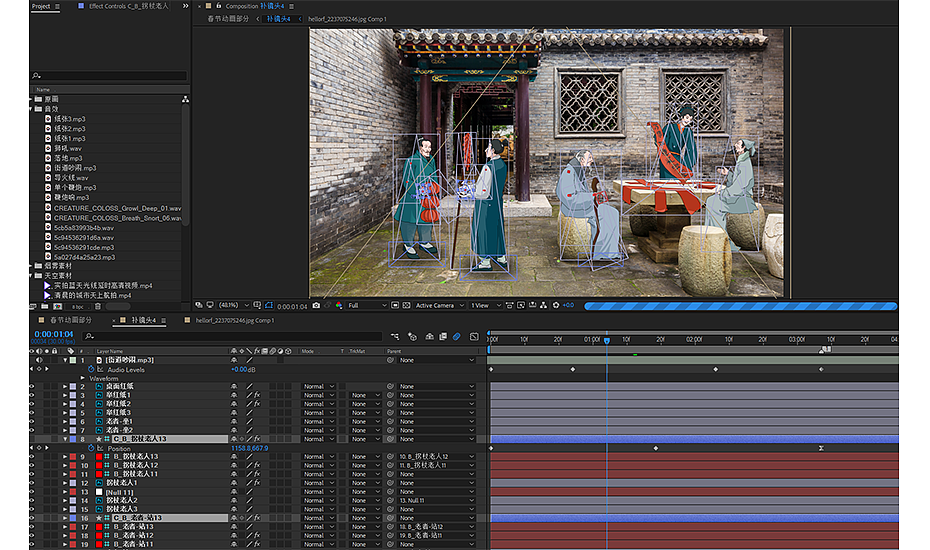The image size is (930, 550).
Task: Reset exposure icon in viewer footer
Action: (x=558, y=305)
